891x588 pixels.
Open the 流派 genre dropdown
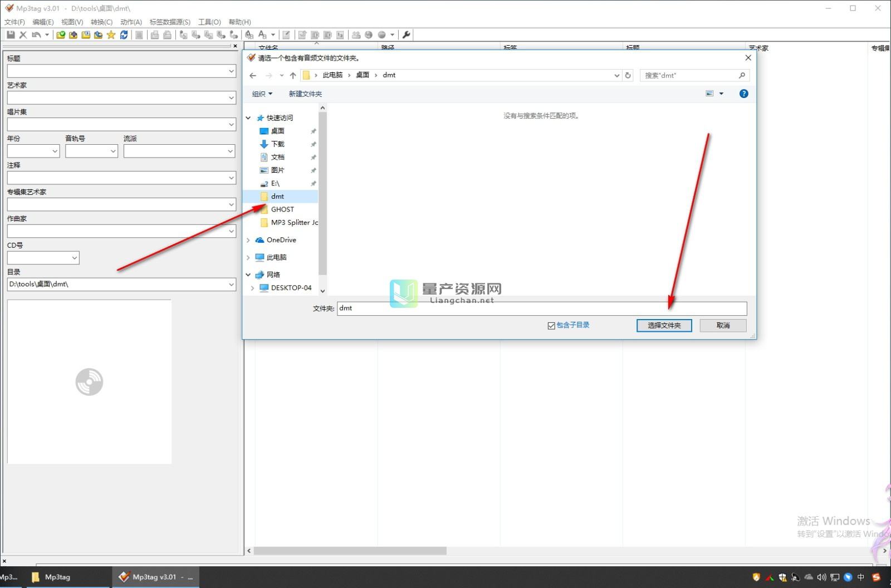[230, 151]
